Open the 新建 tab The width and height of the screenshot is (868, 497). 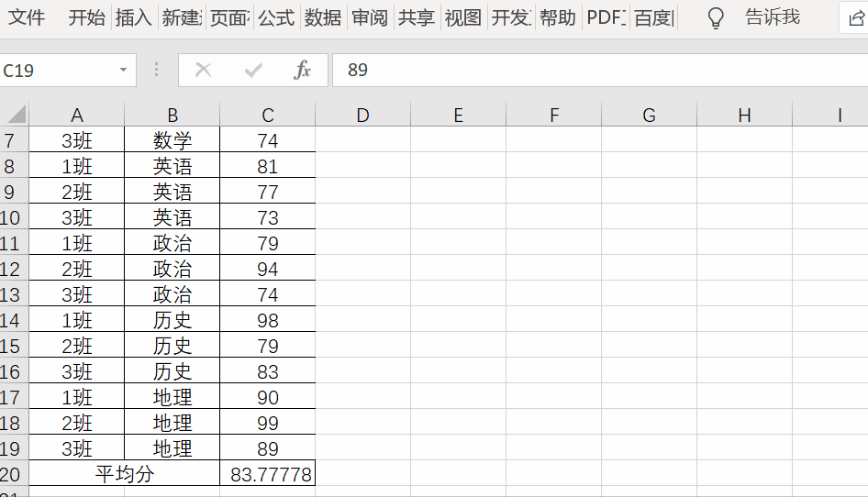pos(182,17)
